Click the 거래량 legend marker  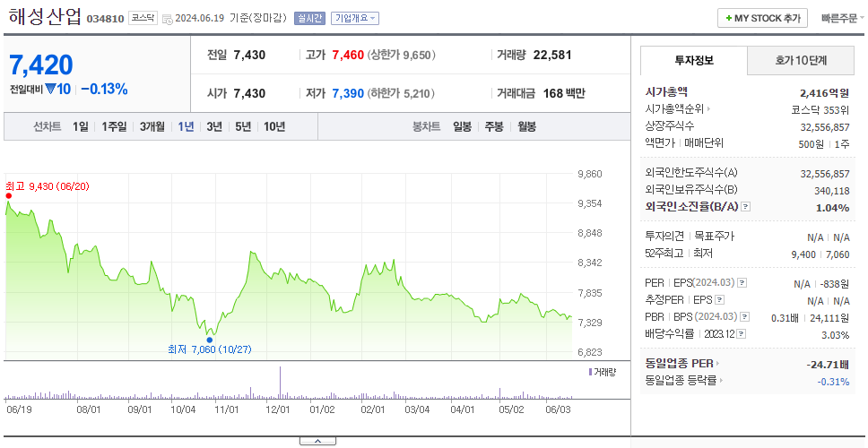[591, 372]
